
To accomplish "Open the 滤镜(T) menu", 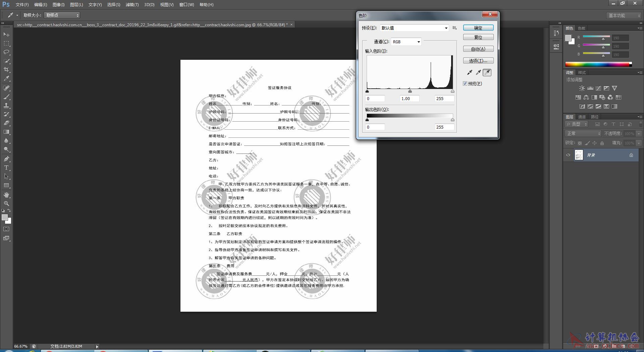I will 132,5.
